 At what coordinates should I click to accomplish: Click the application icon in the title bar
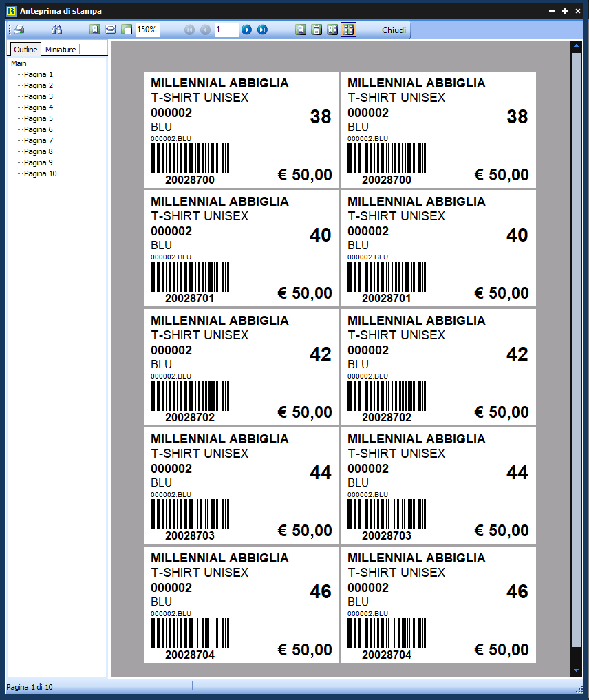[x=11, y=11]
